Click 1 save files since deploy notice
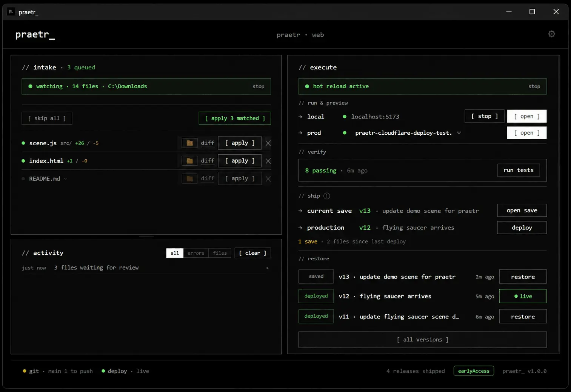This screenshot has width=571, height=392. coord(352,241)
